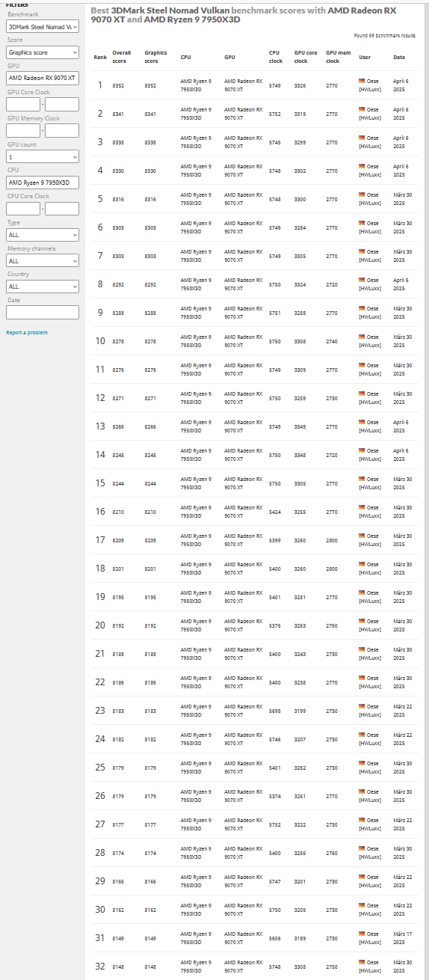429x980 pixels.
Task: Click AMD Radeon RX 9070 XT in rank 6 row
Action: click(x=244, y=227)
